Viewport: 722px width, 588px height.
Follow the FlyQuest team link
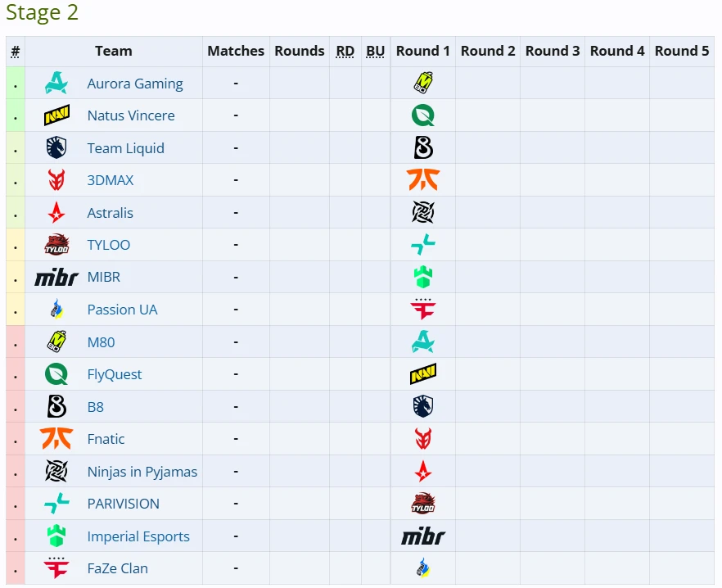click(x=115, y=374)
